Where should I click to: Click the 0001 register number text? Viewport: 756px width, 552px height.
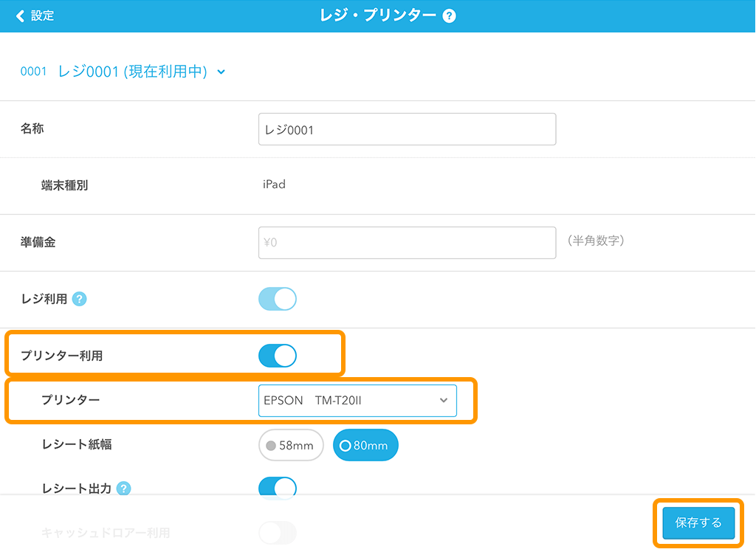click(x=33, y=72)
